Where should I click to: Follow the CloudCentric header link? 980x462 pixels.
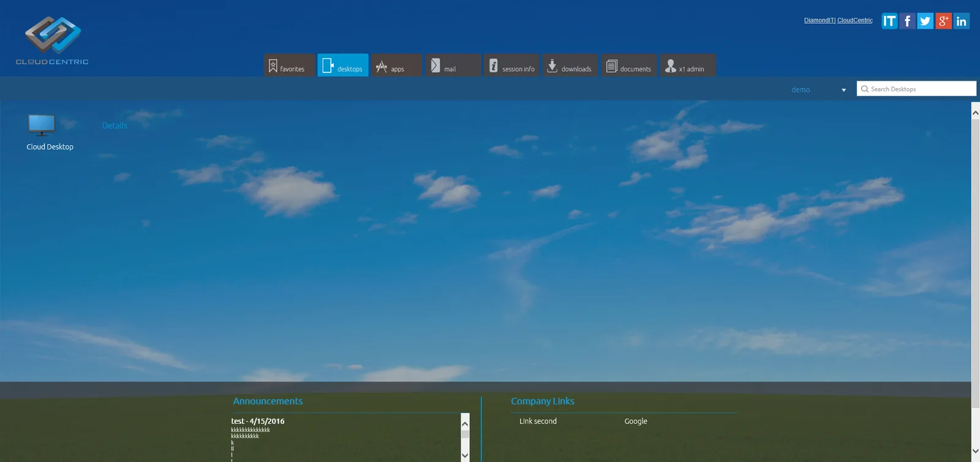click(x=855, y=20)
